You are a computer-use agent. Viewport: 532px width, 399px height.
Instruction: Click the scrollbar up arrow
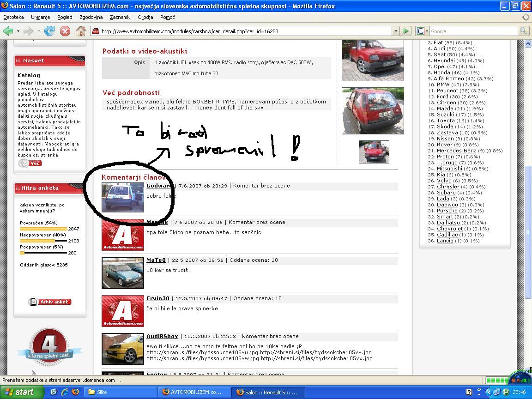pos(528,43)
